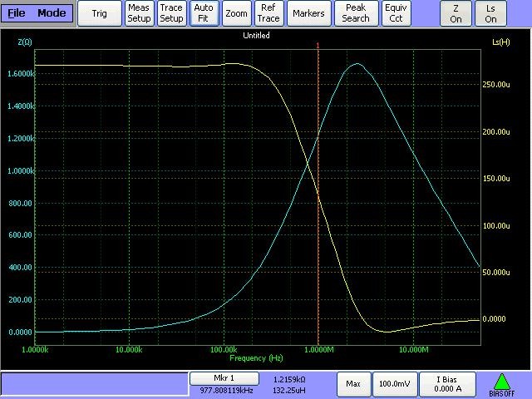This screenshot has width=532, height=399.
Task: Click the Trig button
Action: [x=100, y=13]
